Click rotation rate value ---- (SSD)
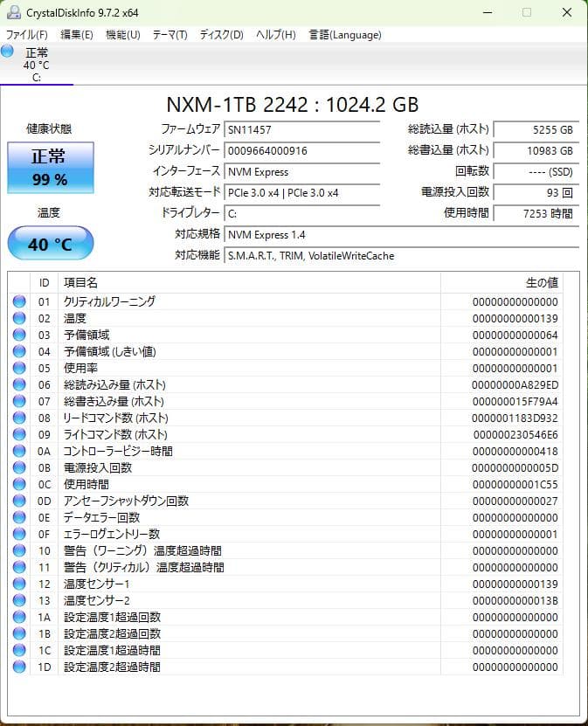The image size is (588, 726). point(536,172)
